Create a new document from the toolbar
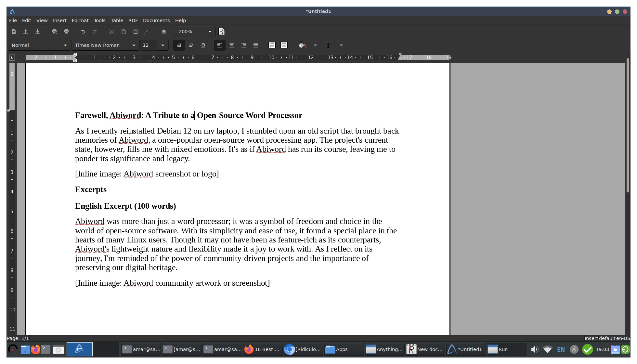637x364 pixels. pos(14,32)
